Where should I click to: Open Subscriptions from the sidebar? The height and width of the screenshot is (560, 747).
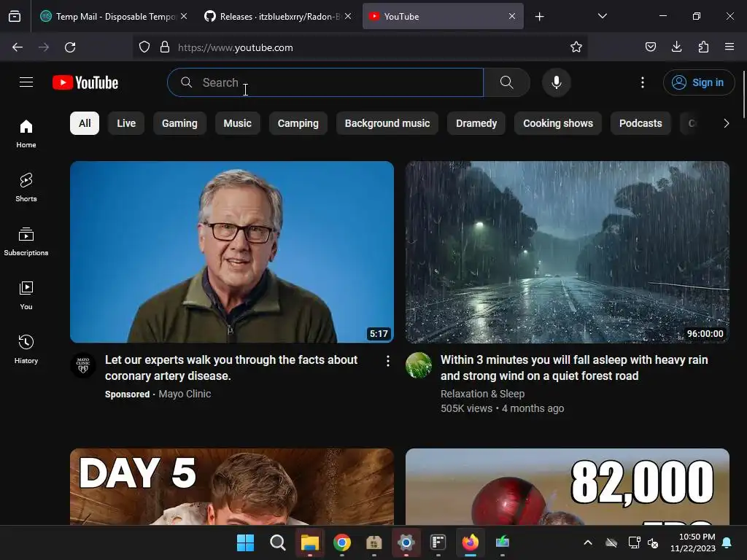pyautogui.click(x=26, y=241)
